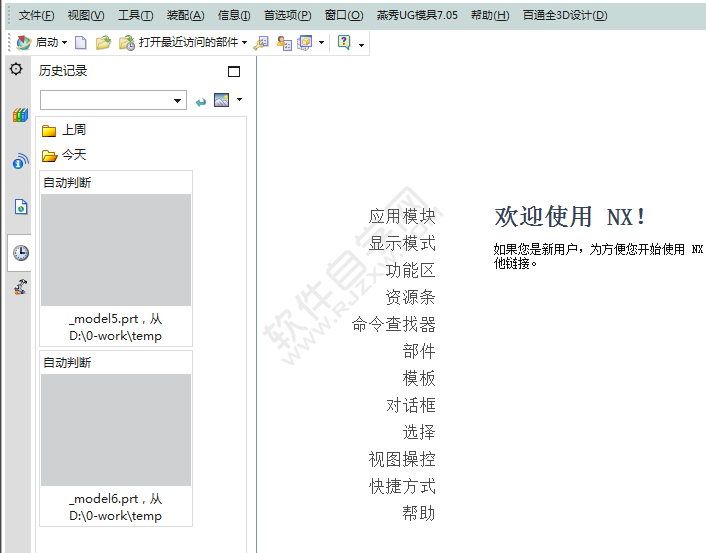Expand the arrow beside window layout icon
Viewport: 706px width, 553px height.
click(321, 43)
